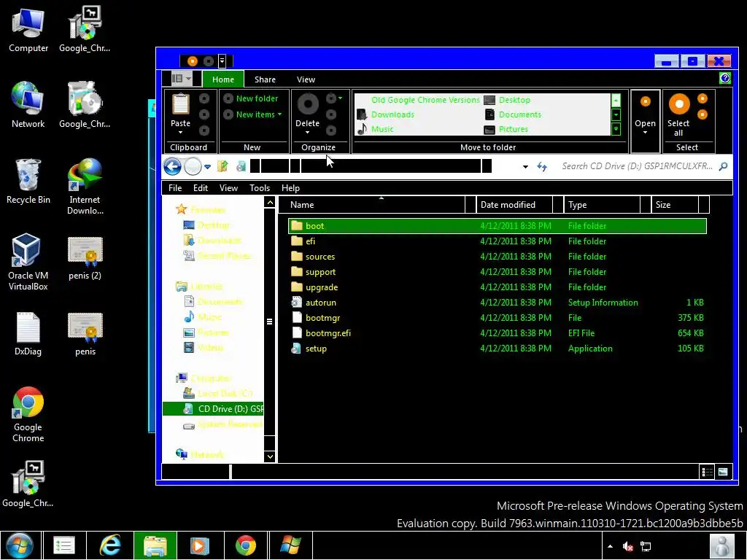Click the muted volume tray icon
This screenshot has height=560, width=747.
pyautogui.click(x=628, y=546)
